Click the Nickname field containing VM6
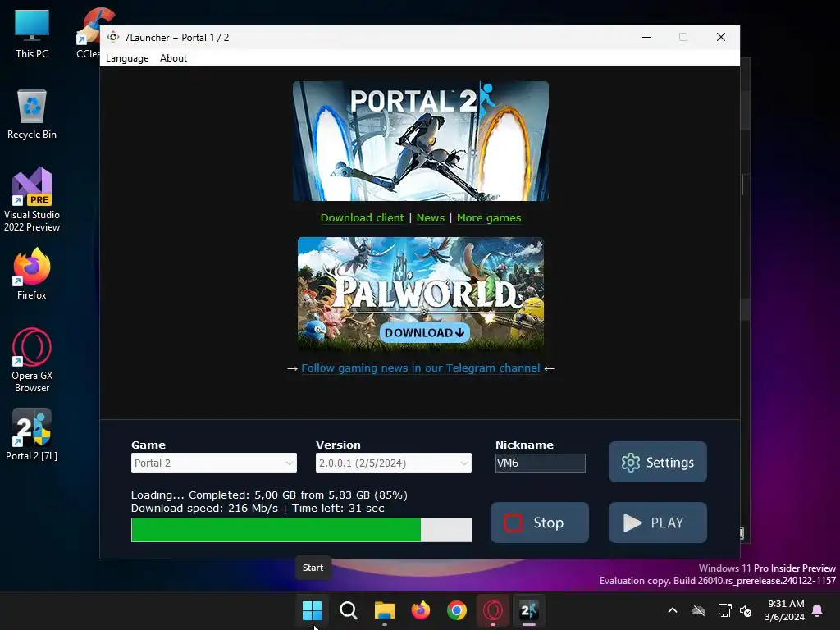This screenshot has width=840, height=630. [540, 463]
